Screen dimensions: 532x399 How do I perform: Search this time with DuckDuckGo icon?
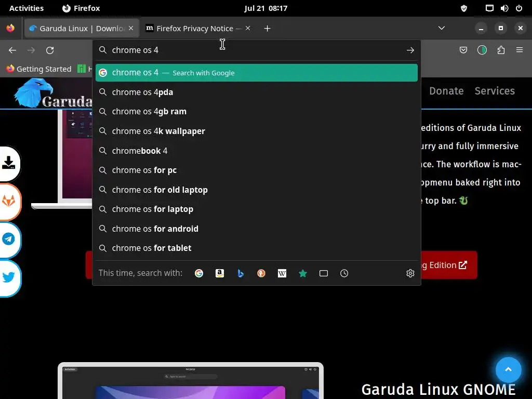coord(261,273)
